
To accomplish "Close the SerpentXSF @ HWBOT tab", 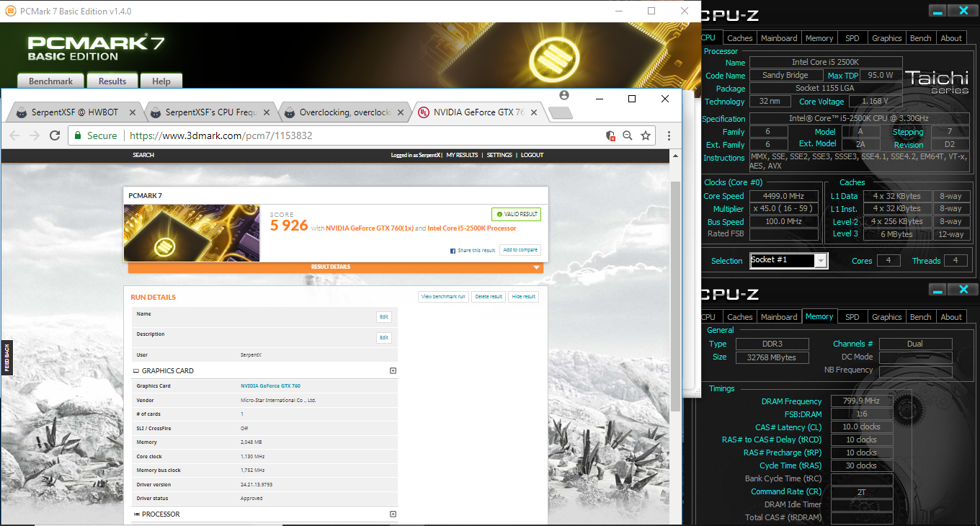I will tap(132, 112).
